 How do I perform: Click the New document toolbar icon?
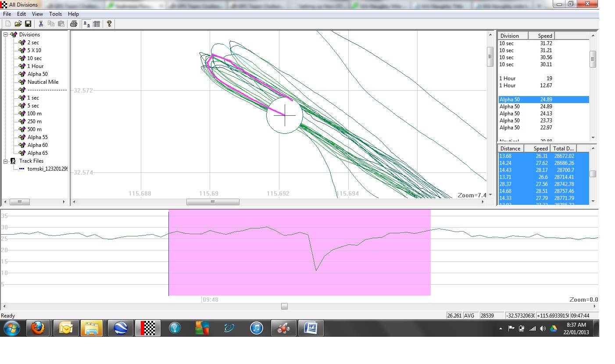point(8,24)
